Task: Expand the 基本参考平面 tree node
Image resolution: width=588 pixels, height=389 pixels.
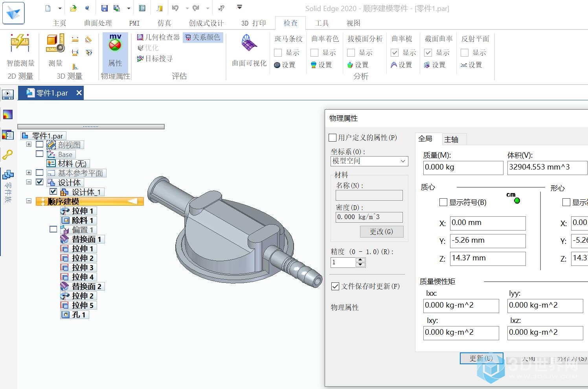Action: pos(29,173)
